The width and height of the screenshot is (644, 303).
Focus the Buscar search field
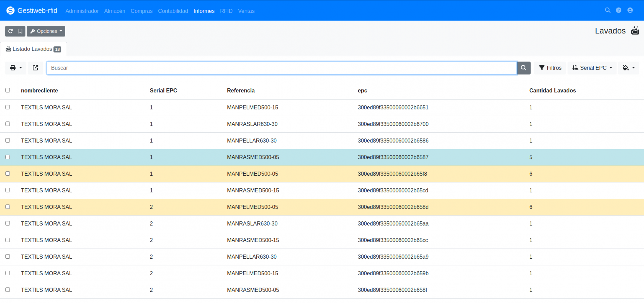tap(282, 68)
